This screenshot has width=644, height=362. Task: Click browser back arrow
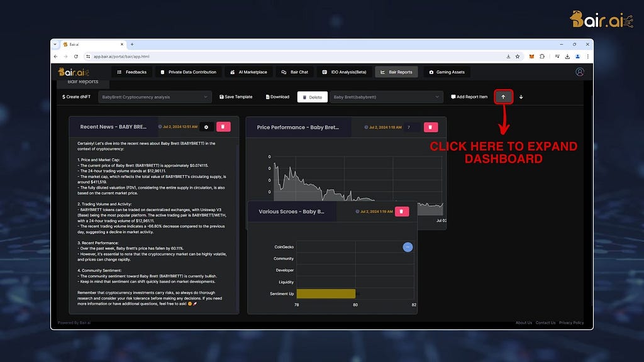click(x=56, y=57)
